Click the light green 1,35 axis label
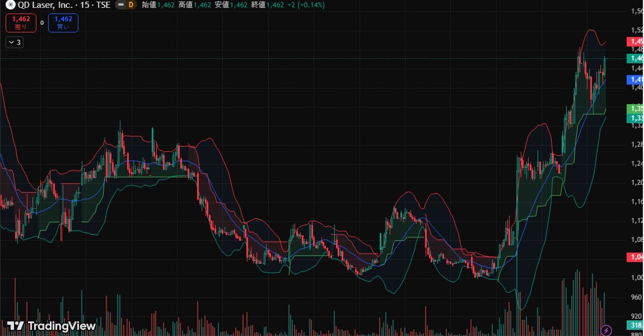This screenshot has height=336, width=644. tap(636, 109)
